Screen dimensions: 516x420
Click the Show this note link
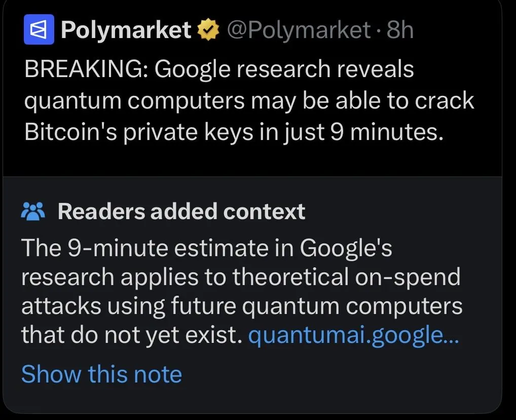tap(102, 374)
